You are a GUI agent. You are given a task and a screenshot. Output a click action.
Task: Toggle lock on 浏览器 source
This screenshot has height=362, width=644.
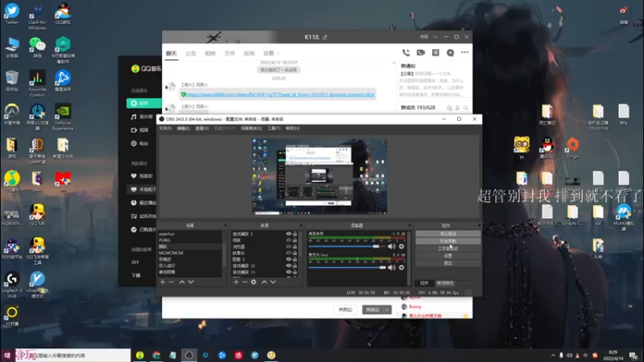[295, 247]
